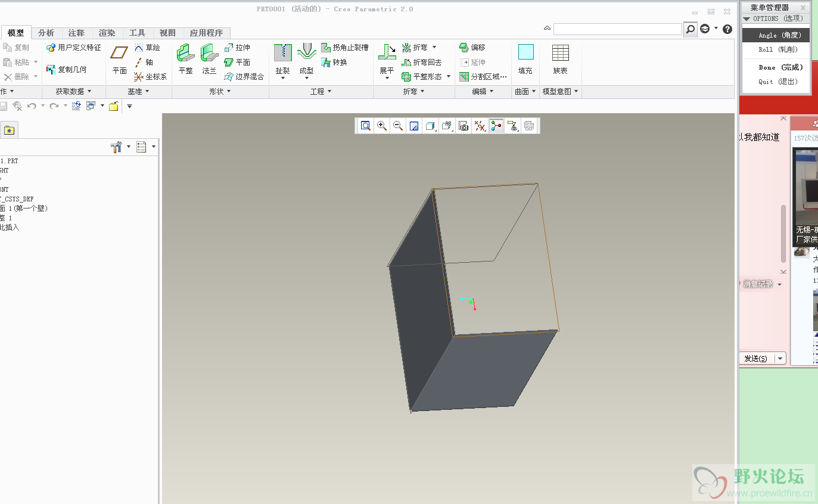This screenshot has width=818, height=504.
Task: Open the named views AB dropdown
Action: (x=447, y=126)
